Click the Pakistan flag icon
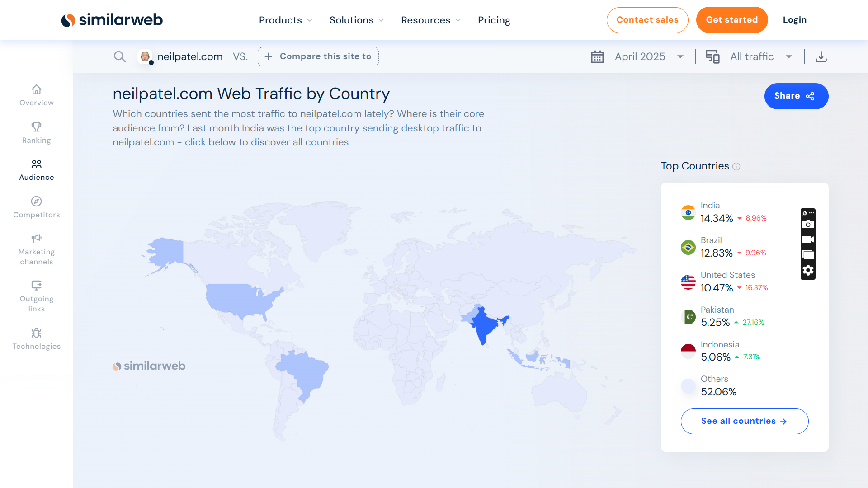The height and width of the screenshot is (488, 868). (688, 317)
